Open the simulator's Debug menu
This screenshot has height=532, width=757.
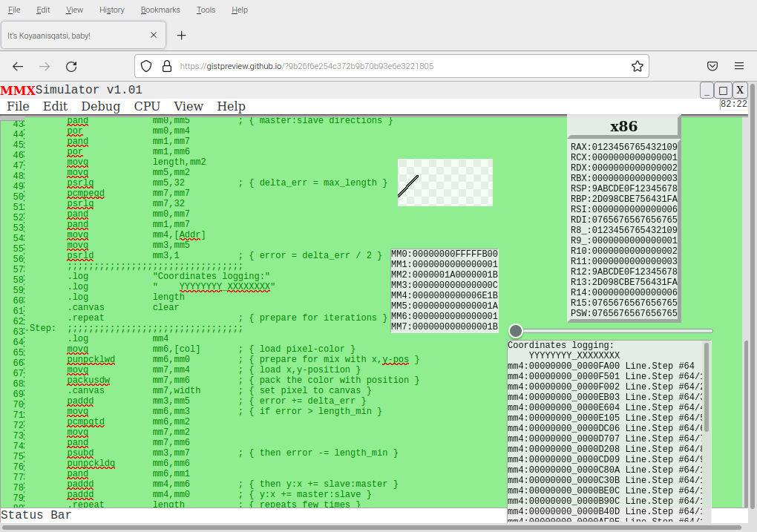click(100, 106)
